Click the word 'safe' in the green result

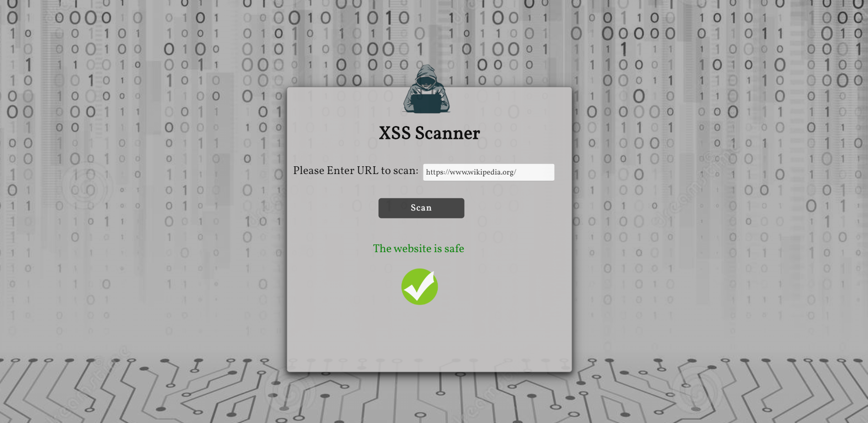[454, 249]
